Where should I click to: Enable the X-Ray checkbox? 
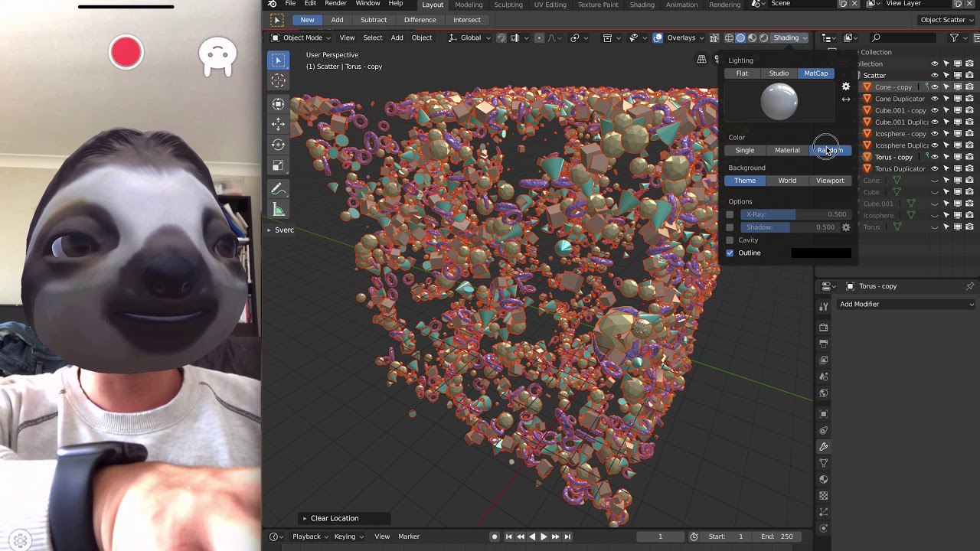pos(730,215)
